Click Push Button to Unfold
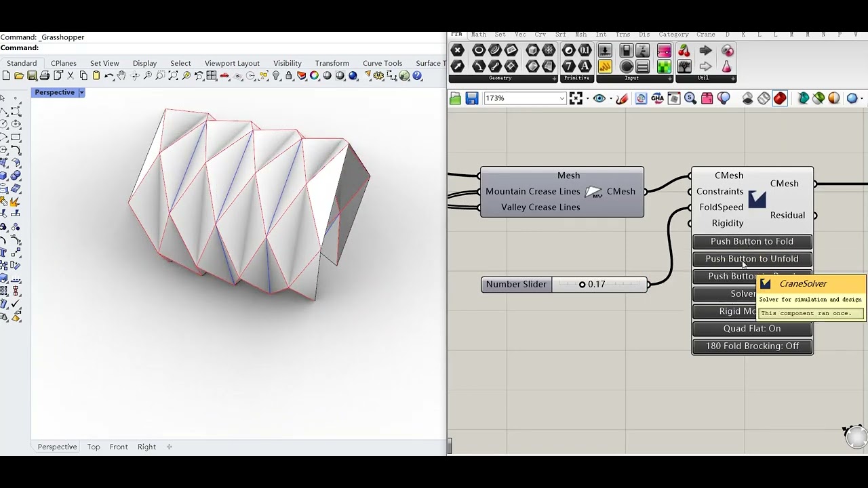This screenshot has height=488, width=868. pyautogui.click(x=752, y=259)
